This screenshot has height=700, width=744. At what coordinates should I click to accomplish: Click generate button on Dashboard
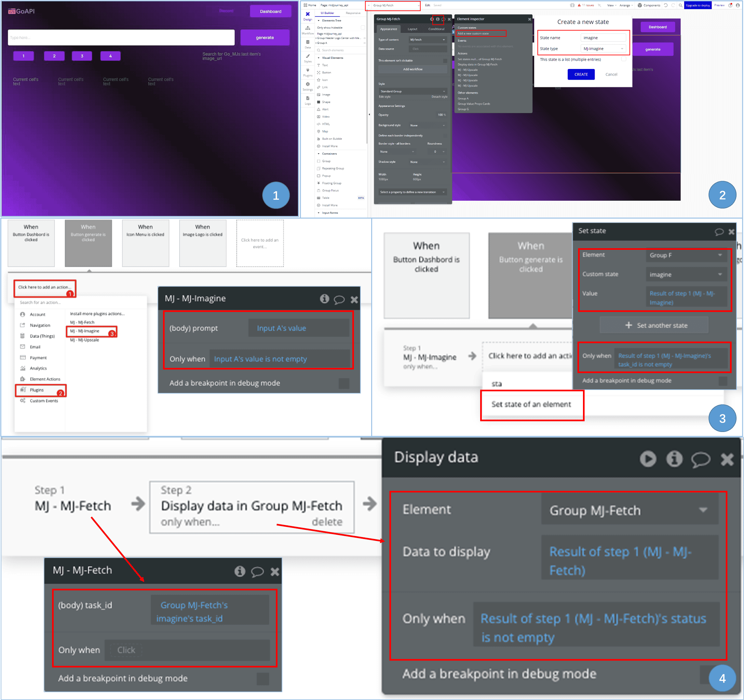[x=264, y=37]
